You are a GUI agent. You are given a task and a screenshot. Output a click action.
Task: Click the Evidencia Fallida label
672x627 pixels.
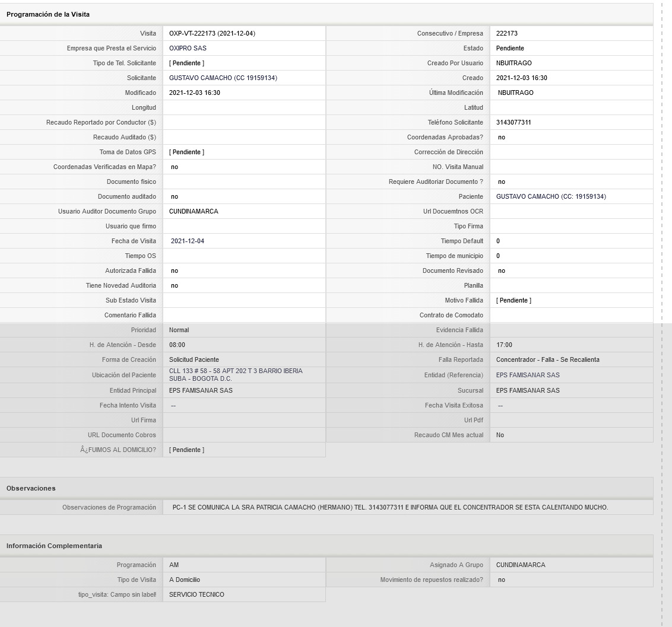pyautogui.click(x=459, y=330)
